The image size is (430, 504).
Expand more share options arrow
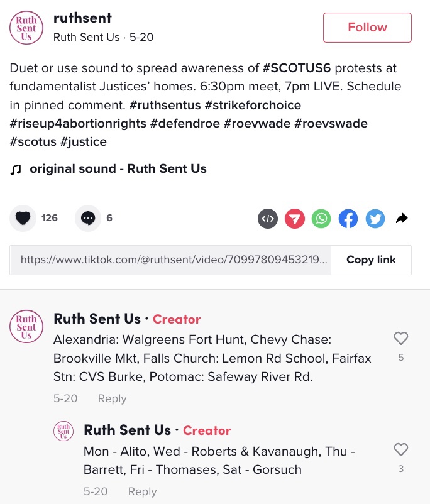pos(402,219)
